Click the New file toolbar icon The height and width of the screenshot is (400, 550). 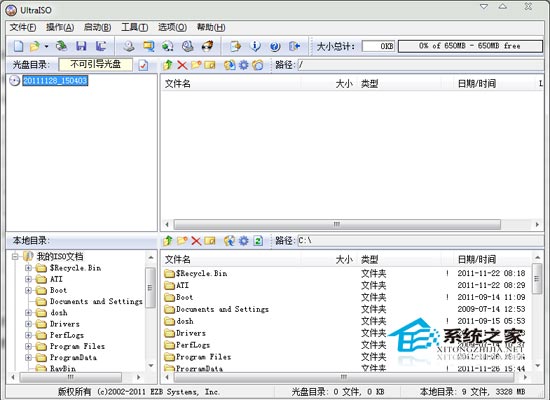[18, 46]
